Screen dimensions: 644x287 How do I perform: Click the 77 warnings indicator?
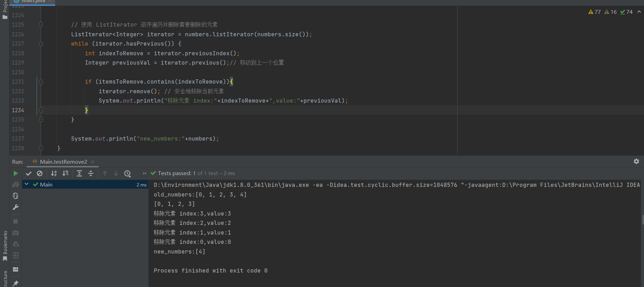coord(594,12)
